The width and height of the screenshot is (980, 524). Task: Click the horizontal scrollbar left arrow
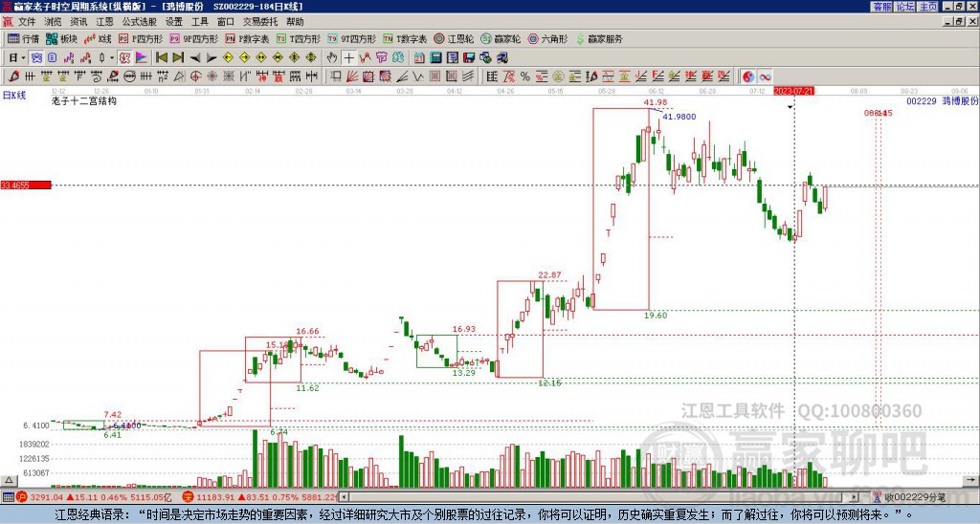point(344,497)
